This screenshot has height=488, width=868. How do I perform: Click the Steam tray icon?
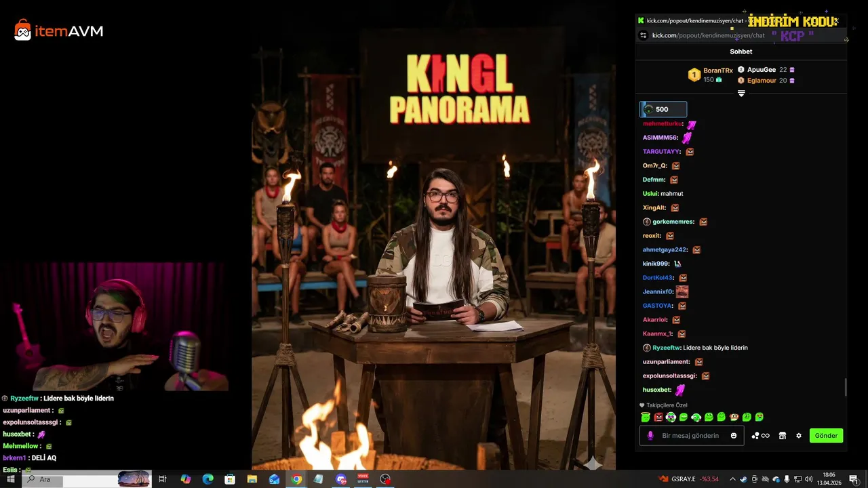pos(744,479)
